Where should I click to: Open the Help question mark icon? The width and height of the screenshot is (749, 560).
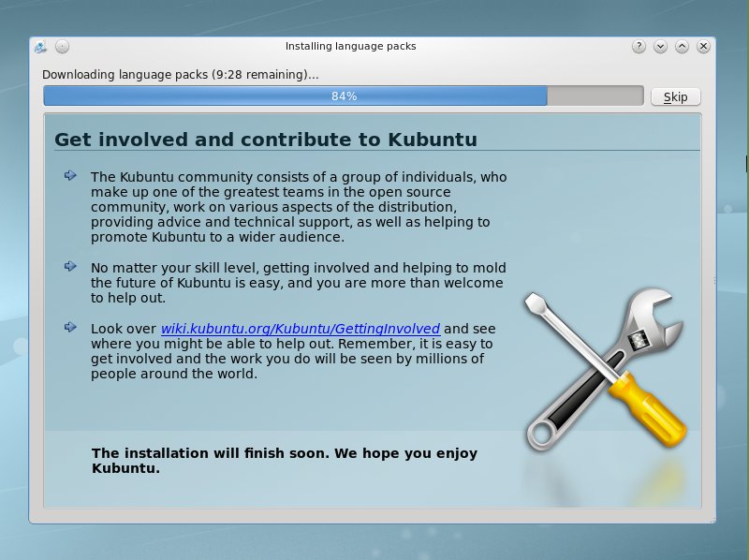[x=639, y=44]
